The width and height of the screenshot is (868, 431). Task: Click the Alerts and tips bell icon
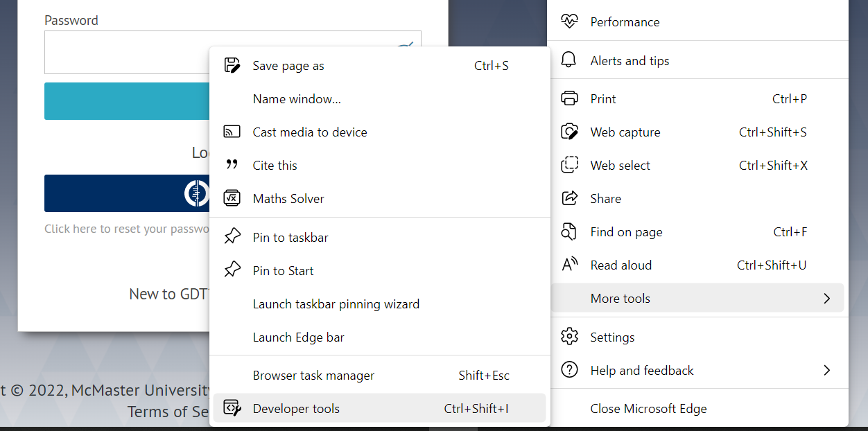click(568, 60)
